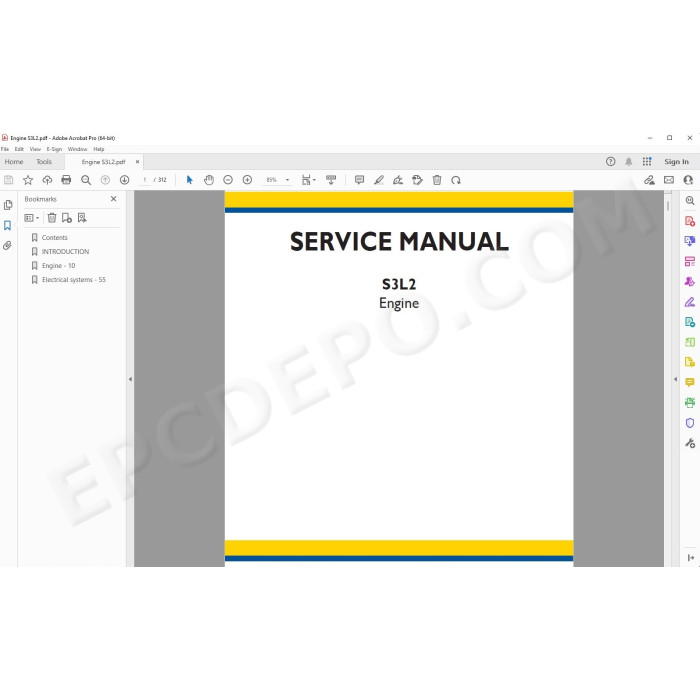700x700 pixels.
Task: Select the Highlight text tool
Action: coord(379,180)
